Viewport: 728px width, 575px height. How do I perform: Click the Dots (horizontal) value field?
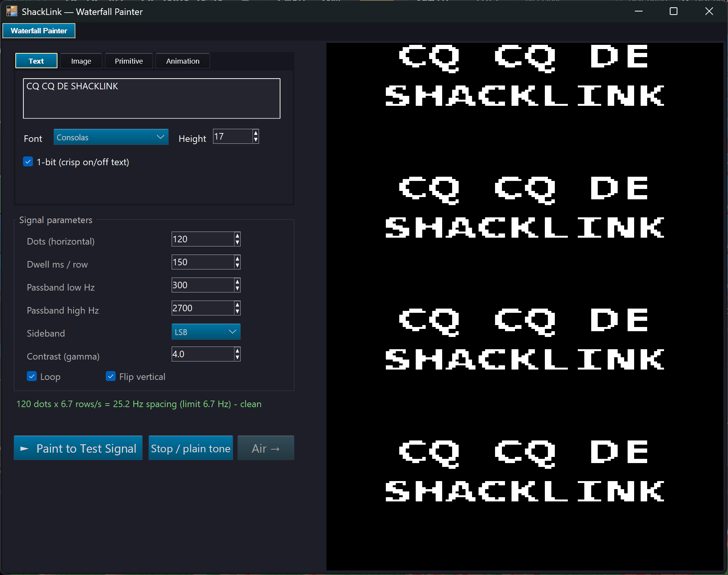click(x=203, y=239)
